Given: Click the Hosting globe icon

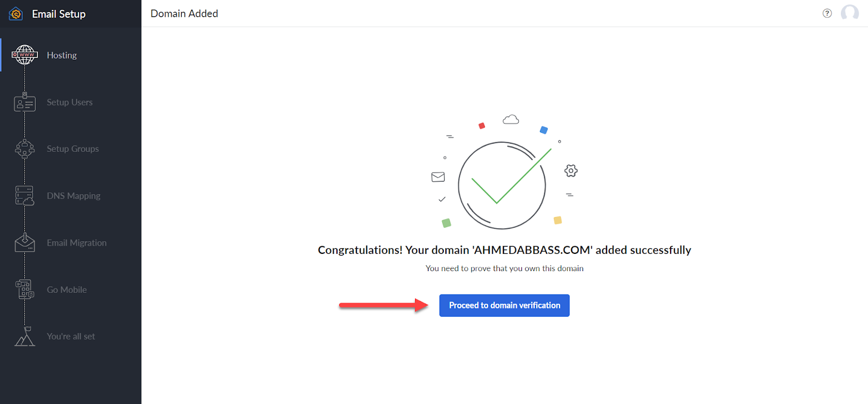Looking at the screenshot, I should point(24,55).
